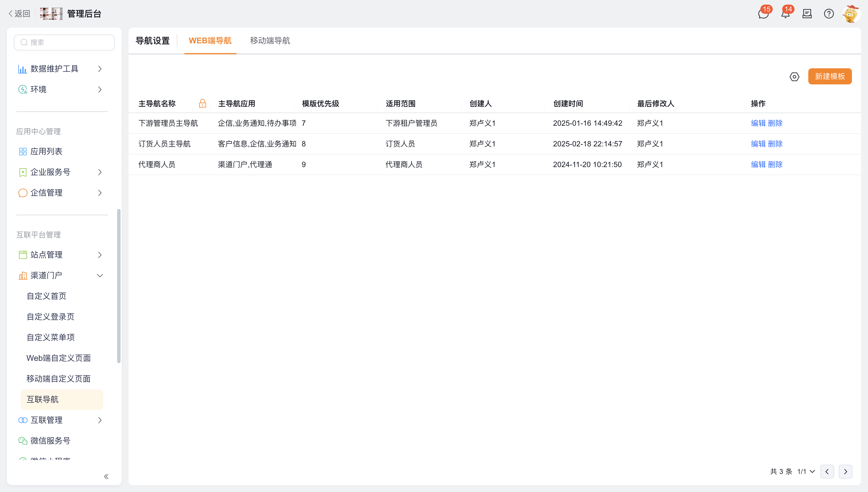The image size is (868, 492).
Task: Click the sidebar 搜索 input field
Action: [x=64, y=42]
